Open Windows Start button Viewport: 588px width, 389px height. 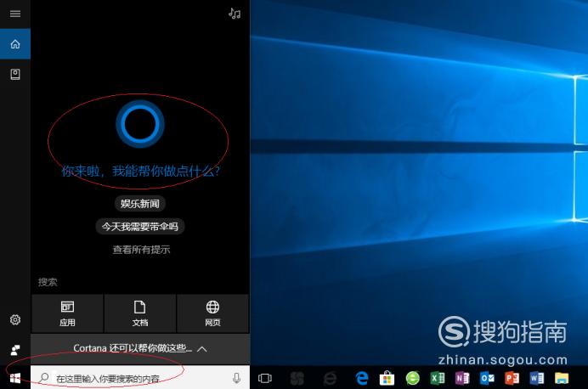coord(15,378)
